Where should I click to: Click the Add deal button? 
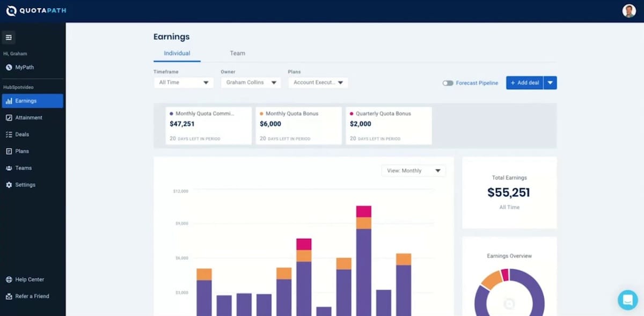click(525, 83)
